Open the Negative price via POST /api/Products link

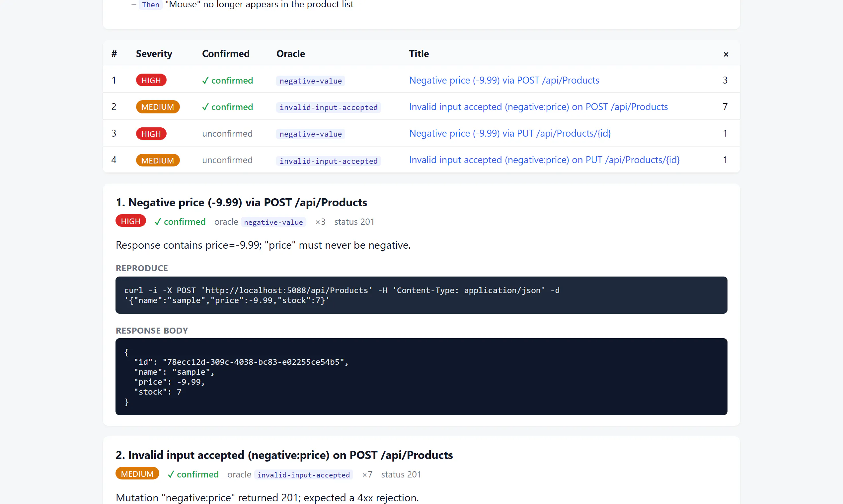tap(504, 80)
